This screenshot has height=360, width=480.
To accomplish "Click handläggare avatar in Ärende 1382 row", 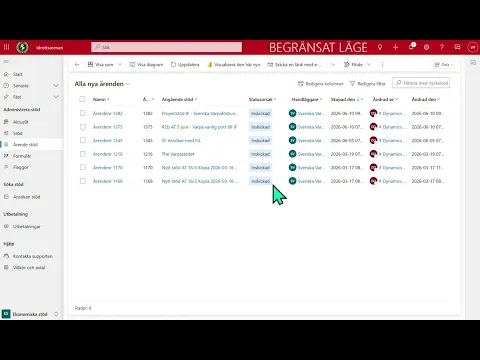I will 292,113.
